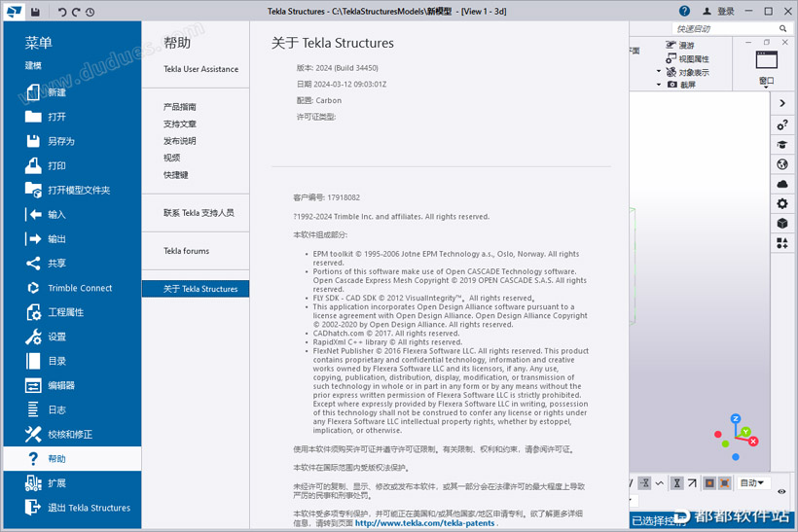Toggle eye visibility icon at bottom right

click(x=781, y=491)
